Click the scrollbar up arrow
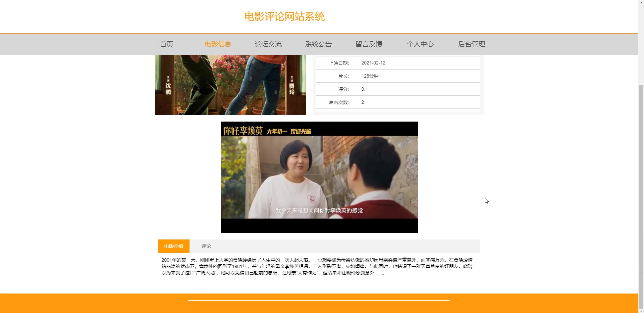The image size is (644, 313). tap(641, 3)
